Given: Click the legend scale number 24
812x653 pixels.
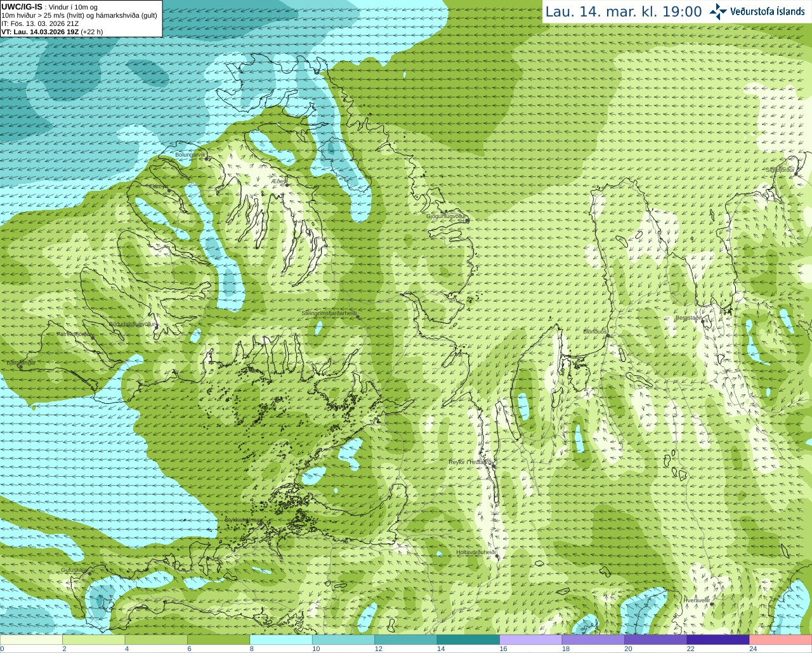Looking at the screenshot, I should pos(753,649).
